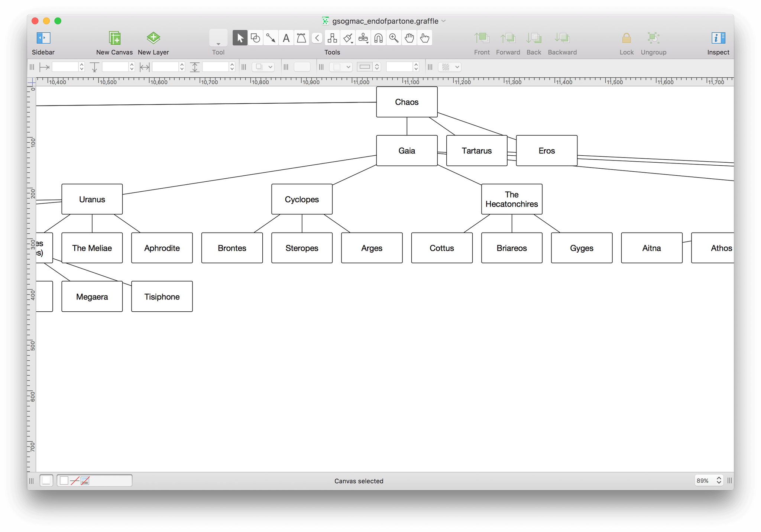Screen dimensions: 761x532
Task: Select the Gaia node
Action: [x=407, y=150]
